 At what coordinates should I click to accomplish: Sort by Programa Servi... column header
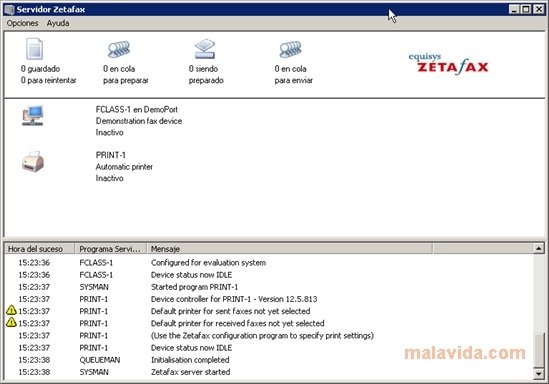click(x=111, y=249)
